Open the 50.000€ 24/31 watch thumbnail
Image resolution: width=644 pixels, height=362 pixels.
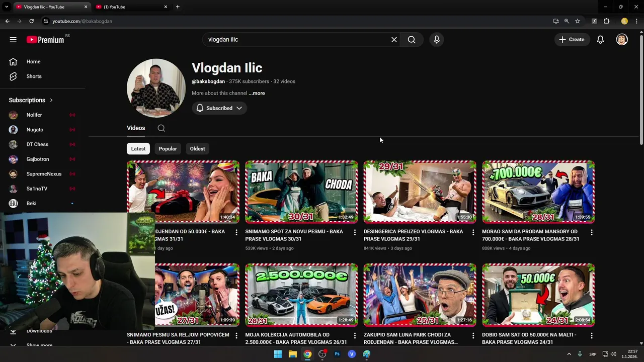538,295
